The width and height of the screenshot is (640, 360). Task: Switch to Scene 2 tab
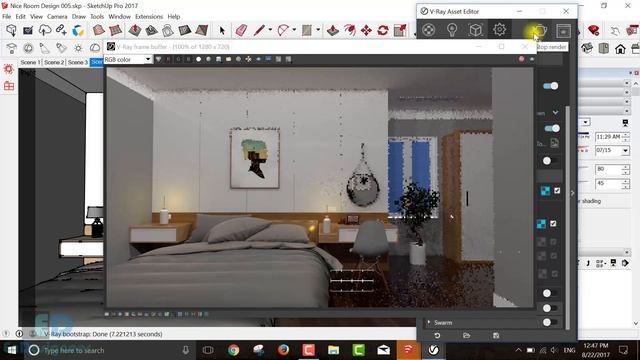tap(54, 62)
